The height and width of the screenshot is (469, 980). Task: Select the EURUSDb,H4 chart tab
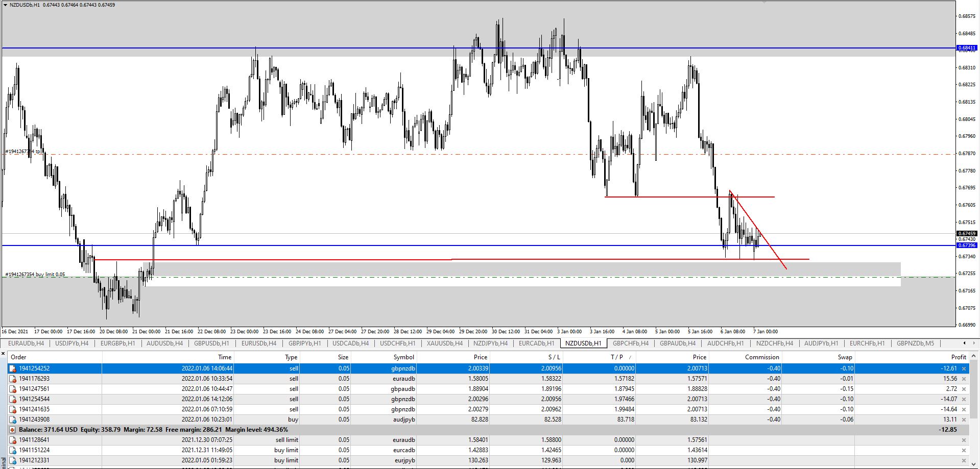coord(259,343)
